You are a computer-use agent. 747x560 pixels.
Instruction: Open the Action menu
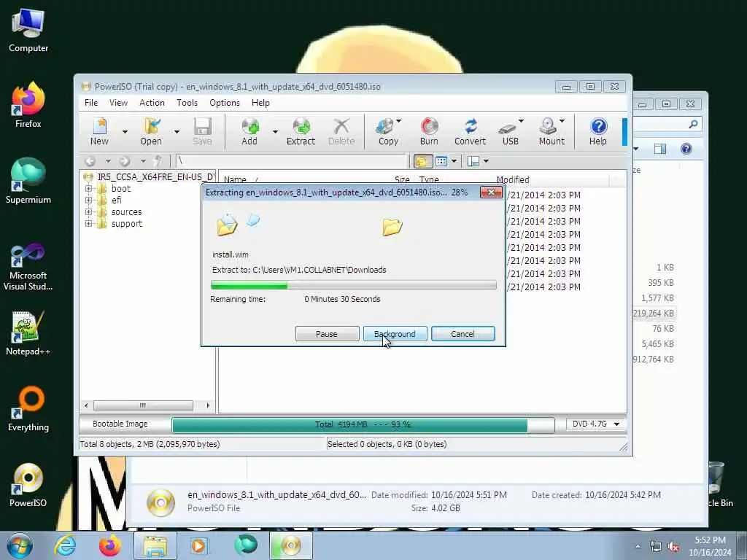tap(152, 103)
